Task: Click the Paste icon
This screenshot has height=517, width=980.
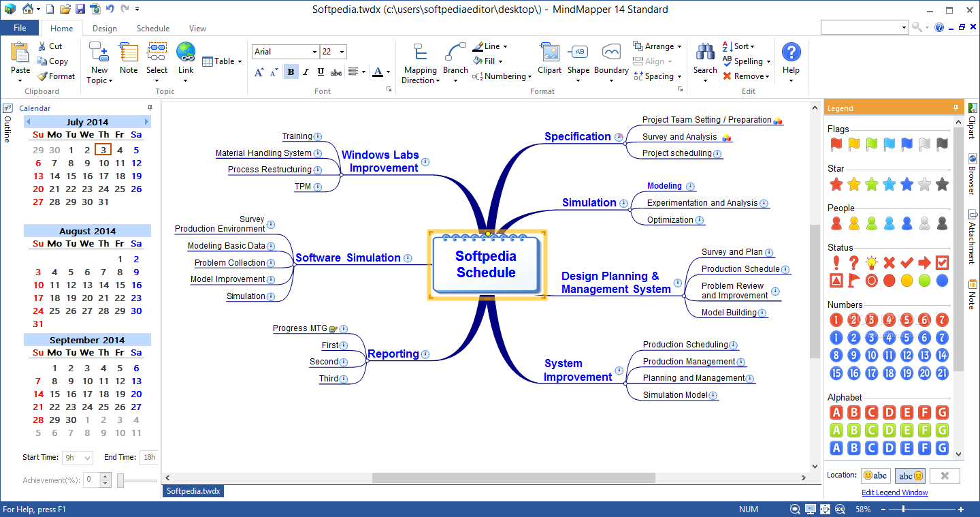Action: pyautogui.click(x=20, y=52)
